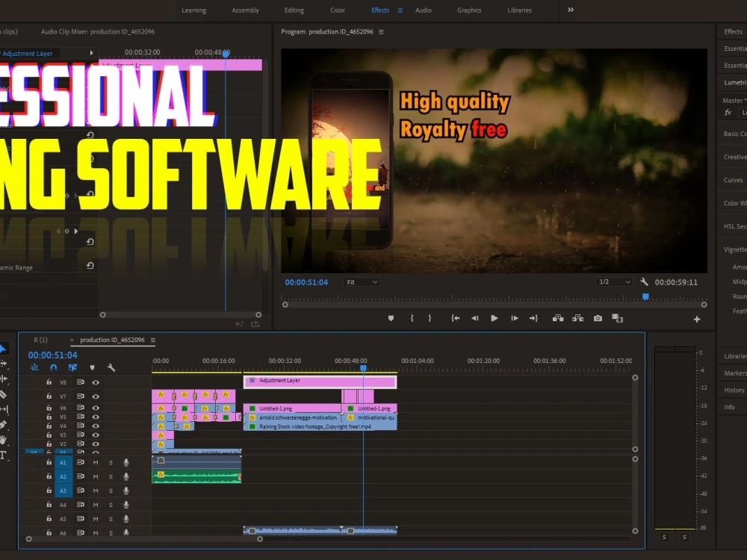Viewport: 747px width, 560px height.
Task: Click the Lift button in Program monitor
Action: [x=558, y=318]
